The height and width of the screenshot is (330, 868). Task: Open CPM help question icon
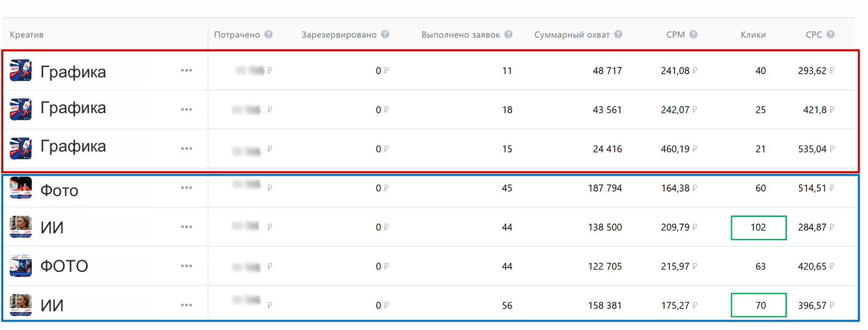coord(694,34)
